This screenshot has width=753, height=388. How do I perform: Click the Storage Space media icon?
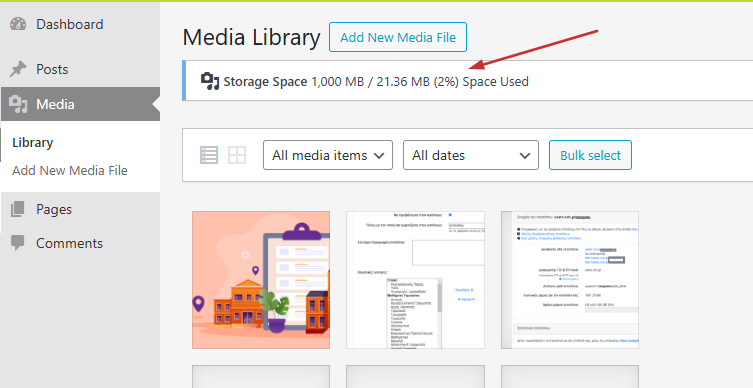(x=210, y=82)
